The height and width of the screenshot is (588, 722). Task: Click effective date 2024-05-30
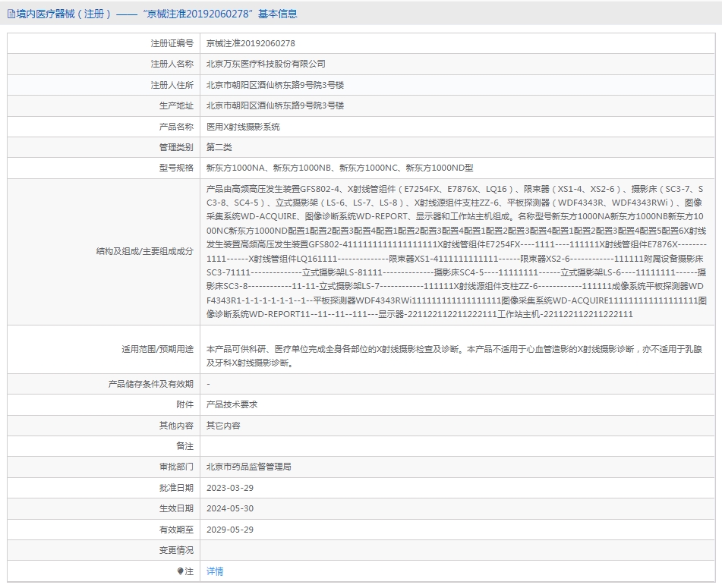230,508
